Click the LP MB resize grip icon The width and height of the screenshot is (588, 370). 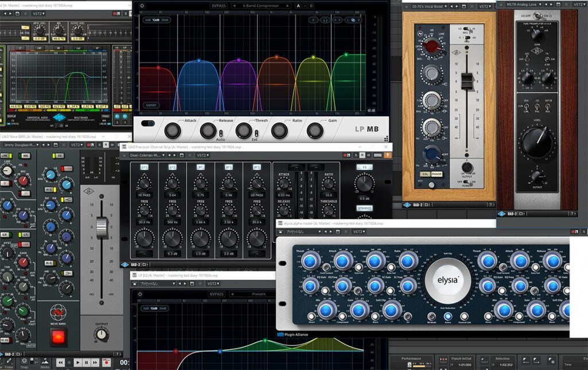386,139
